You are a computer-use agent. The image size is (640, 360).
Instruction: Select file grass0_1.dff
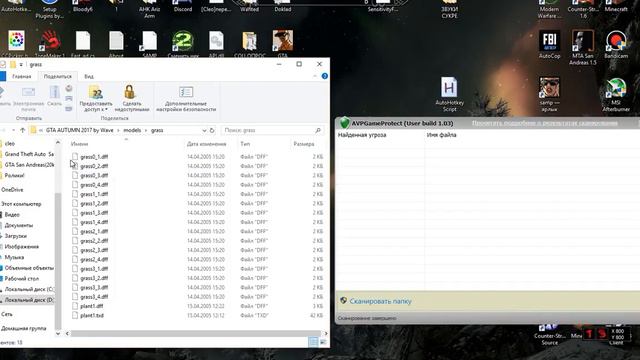point(94,157)
